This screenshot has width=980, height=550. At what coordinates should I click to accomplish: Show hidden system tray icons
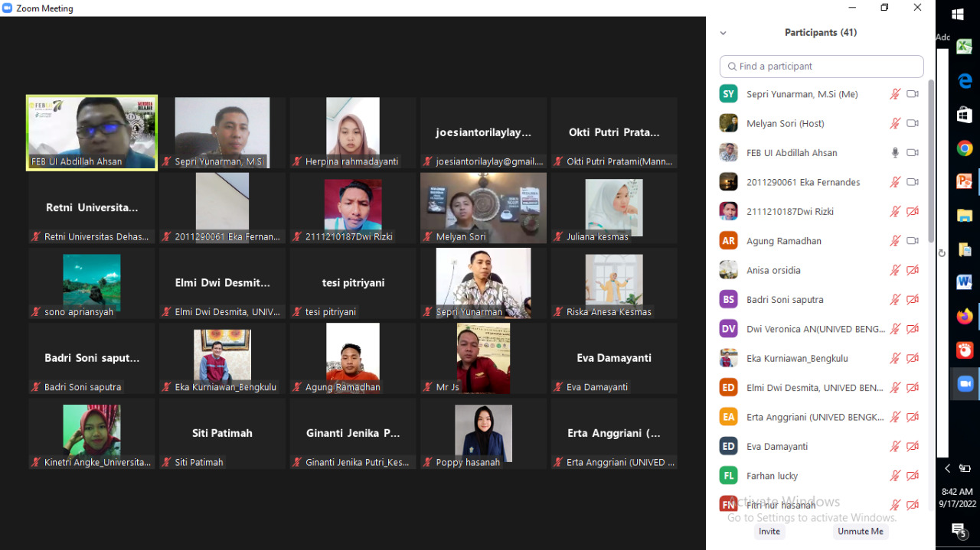pyautogui.click(x=947, y=468)
